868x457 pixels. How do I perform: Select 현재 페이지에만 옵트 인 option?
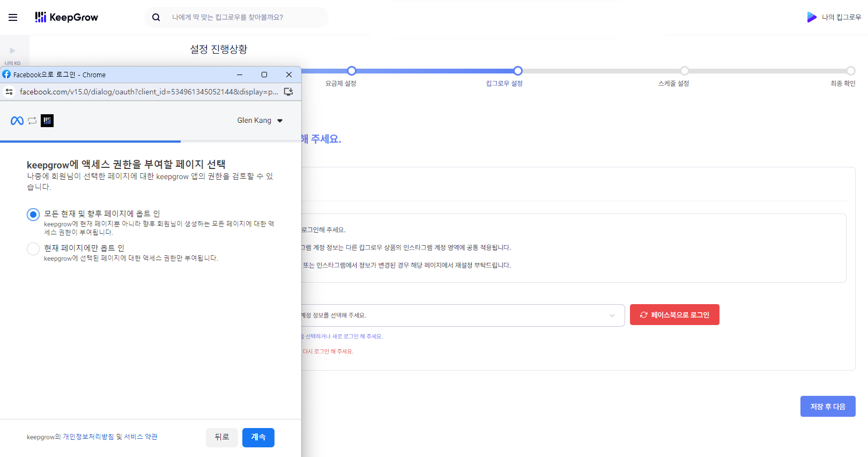tap(33, 249)
